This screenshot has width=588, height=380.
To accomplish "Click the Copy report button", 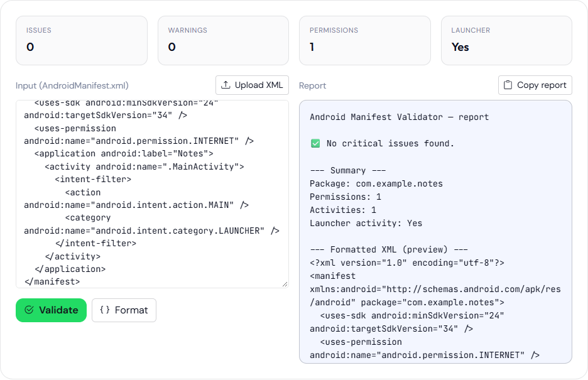I will (x=535, y=85).
